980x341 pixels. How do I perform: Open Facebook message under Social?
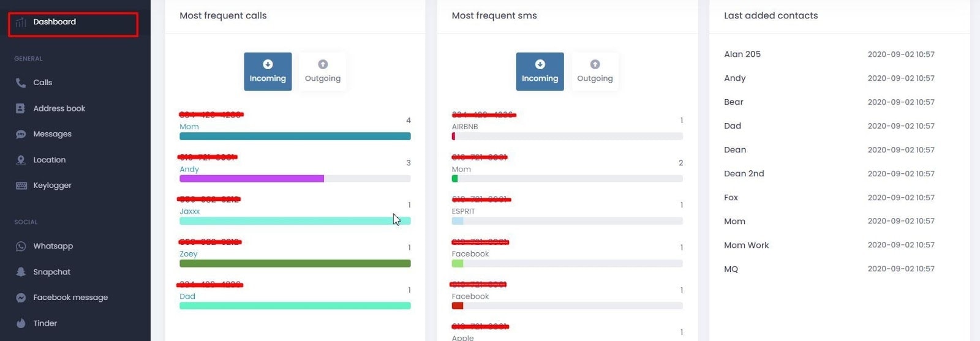(x=70, y=298)
